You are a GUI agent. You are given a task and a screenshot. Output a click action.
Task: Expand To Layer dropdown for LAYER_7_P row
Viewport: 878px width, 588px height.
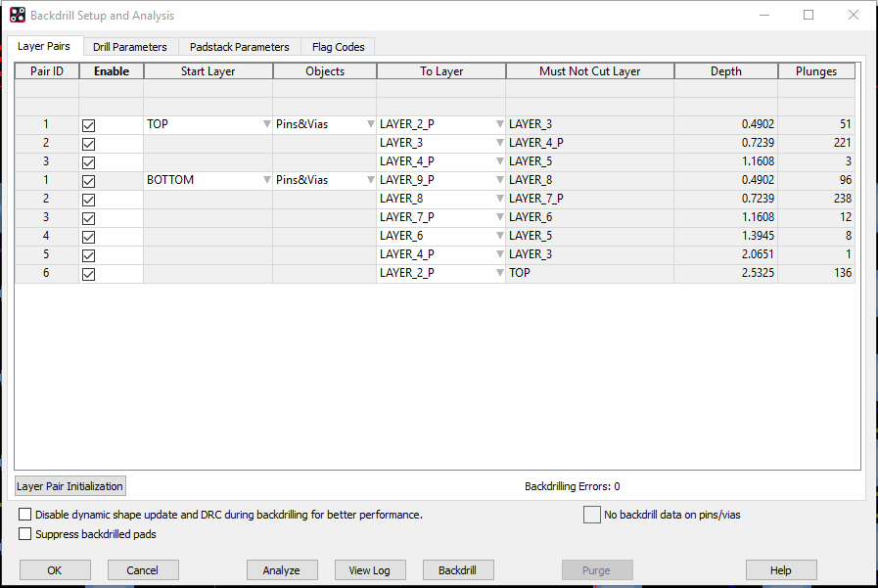click(x=499, y=217)
